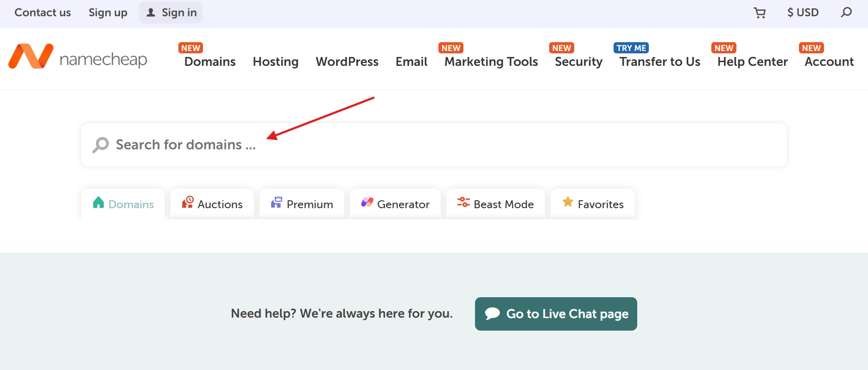Click the green house icon on Domains tab
This screenshot has width=868, height=370.
tap(98, 203)
